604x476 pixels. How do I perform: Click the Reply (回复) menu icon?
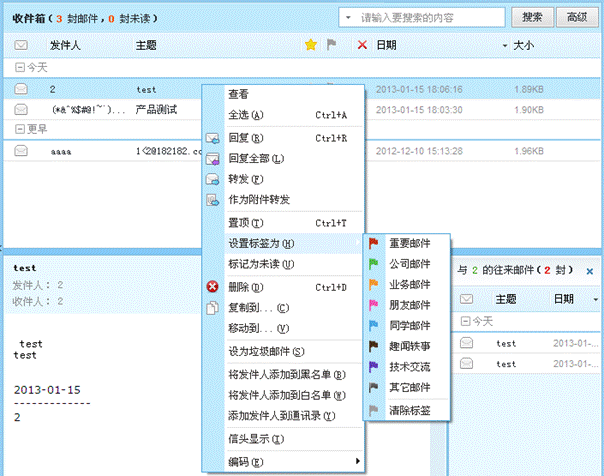(x=212, y=137)
